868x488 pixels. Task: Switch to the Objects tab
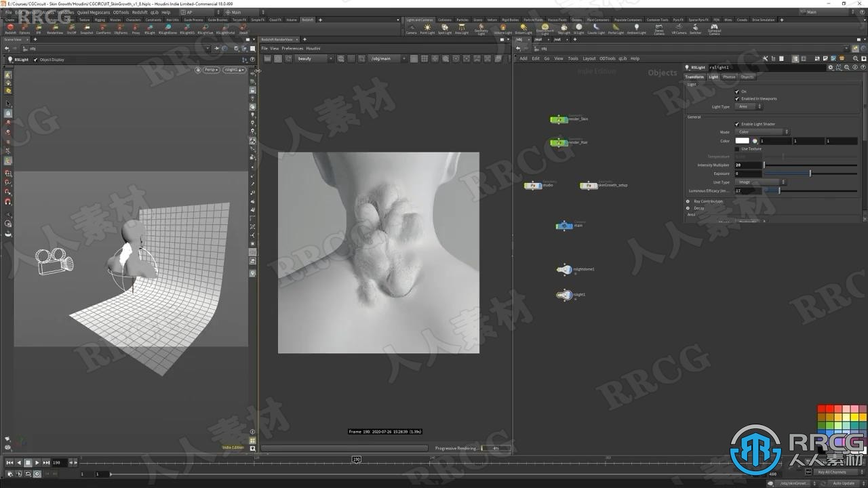747,77
